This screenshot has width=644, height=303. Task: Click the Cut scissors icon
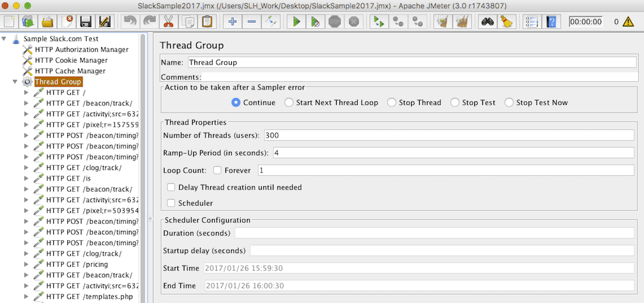[x=169, y=22]
